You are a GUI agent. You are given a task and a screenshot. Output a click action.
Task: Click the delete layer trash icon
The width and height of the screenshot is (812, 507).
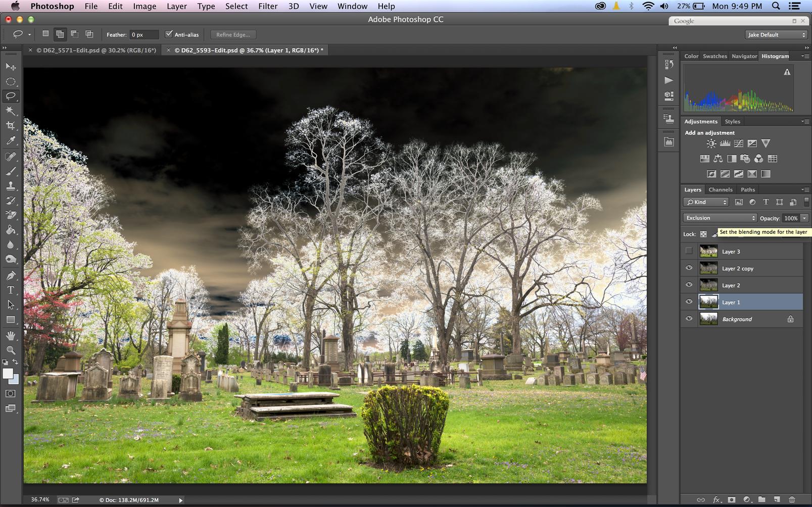coord(792,499)
